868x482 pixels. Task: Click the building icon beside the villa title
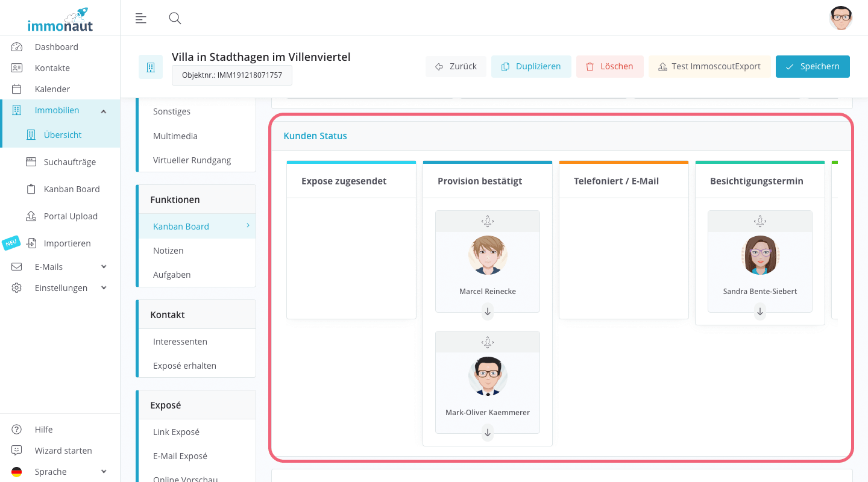[x=151, y=66]
